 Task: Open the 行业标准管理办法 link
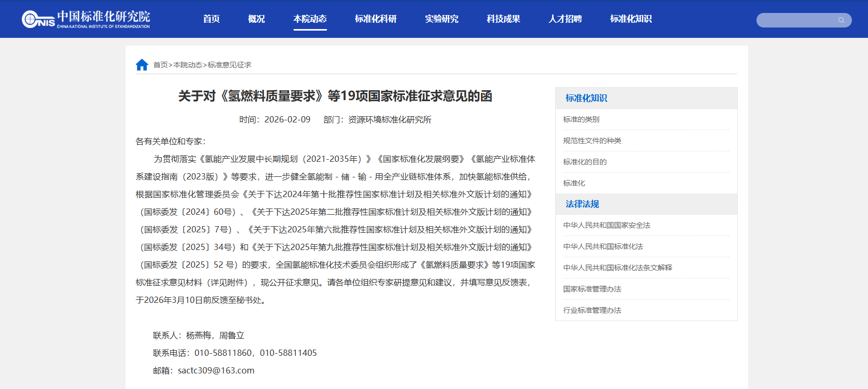[592, 310]
